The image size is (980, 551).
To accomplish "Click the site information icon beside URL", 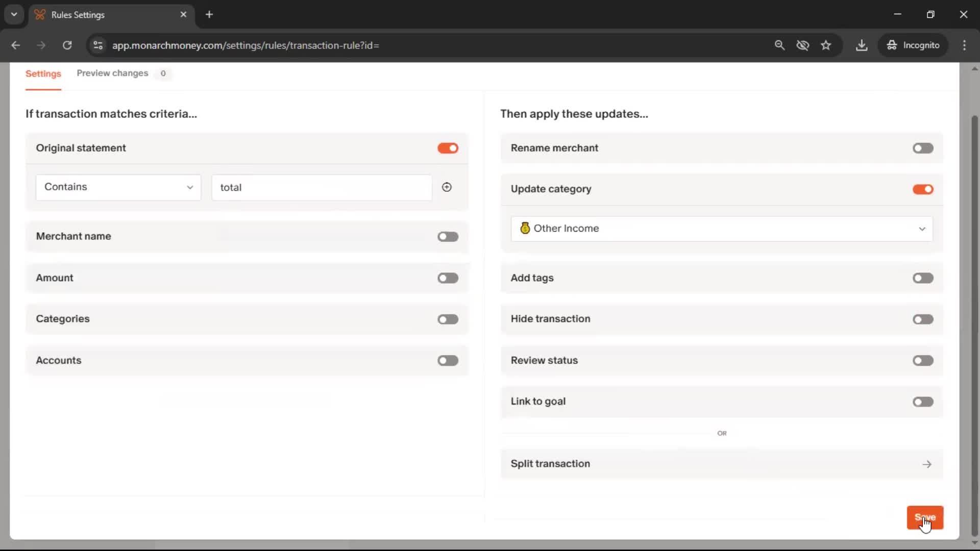I will 98,45.
